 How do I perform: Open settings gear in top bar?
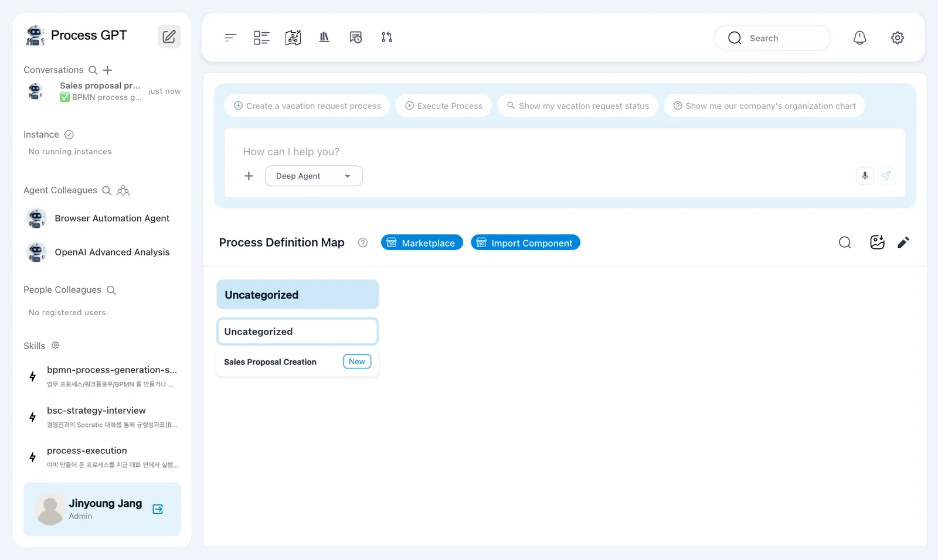click(898, 37)
